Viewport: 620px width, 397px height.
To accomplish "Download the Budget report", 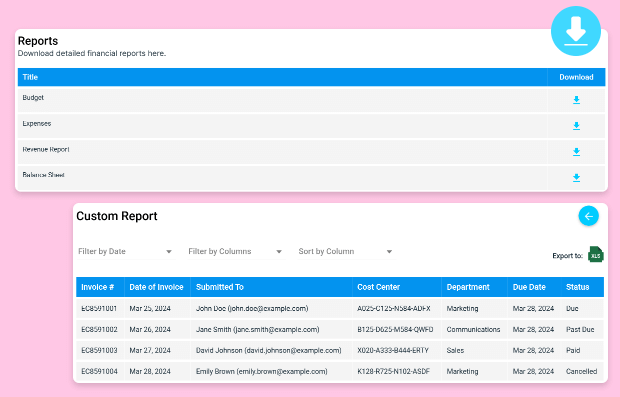I will pyautogui.click(x=577, y=100).
